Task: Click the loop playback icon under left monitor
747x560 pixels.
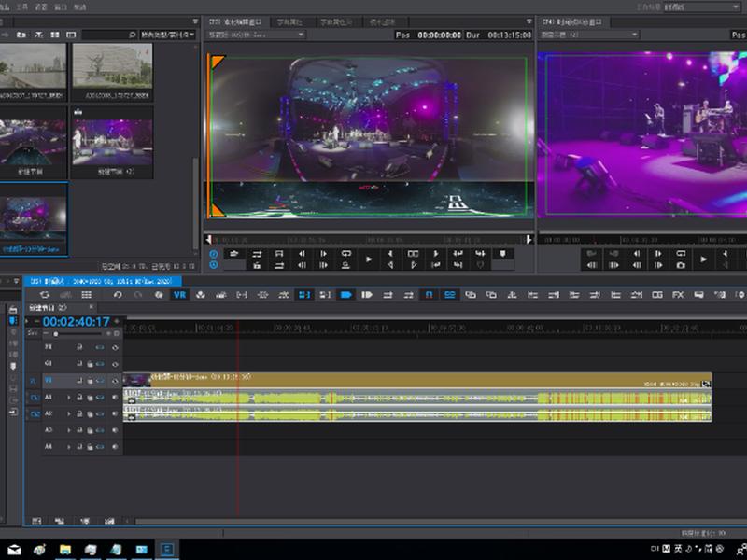Action: click(x=346, y=253)
